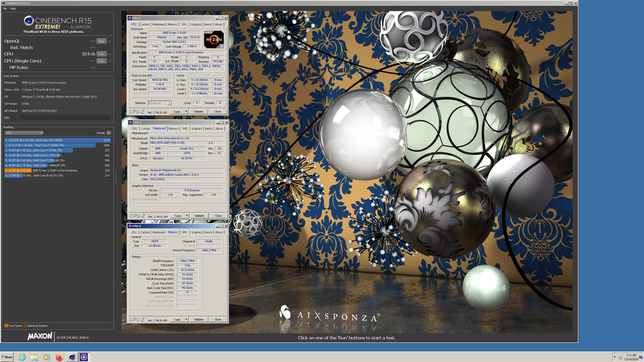The image size is (644, 362).
Task: Click MEG X570 UNIFY model field
Action: tap(173, 143)
